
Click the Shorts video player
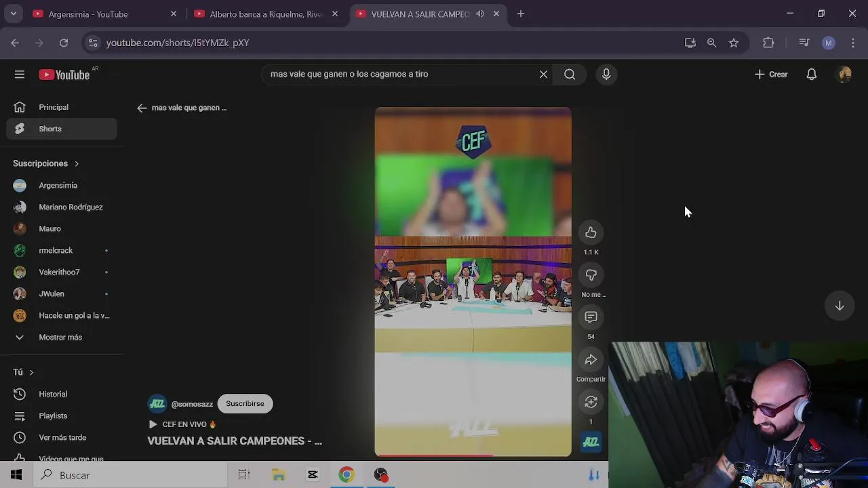(x=473, y=282)
